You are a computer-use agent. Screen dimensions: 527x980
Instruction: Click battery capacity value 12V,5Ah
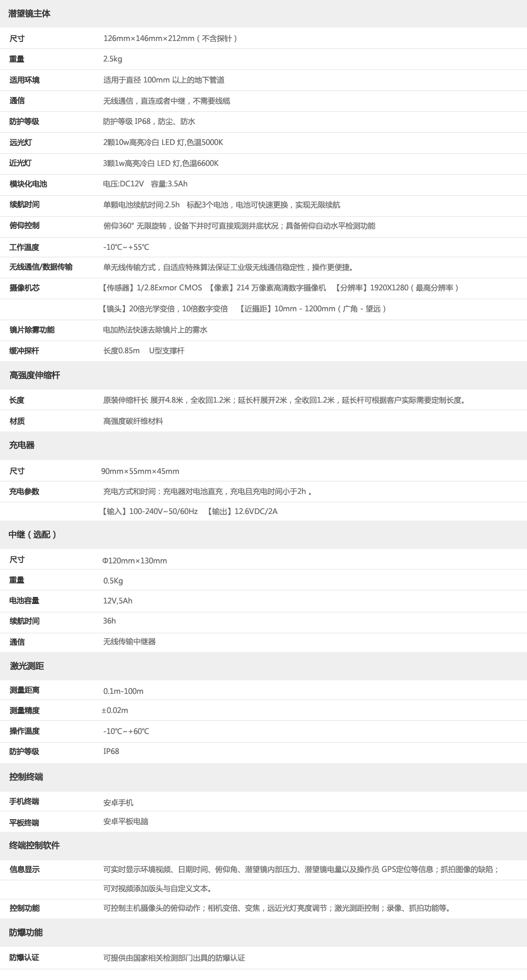pyautogui.click(x=118, y=601)
